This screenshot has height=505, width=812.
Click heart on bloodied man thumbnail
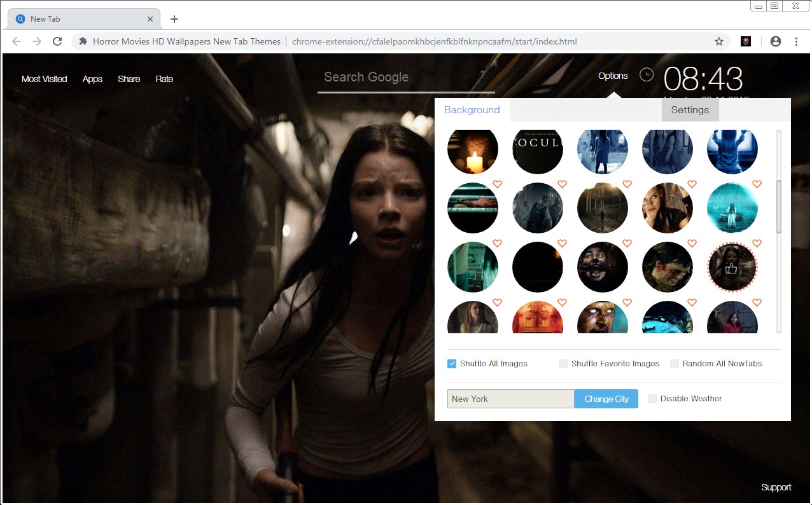click(692, 244)
